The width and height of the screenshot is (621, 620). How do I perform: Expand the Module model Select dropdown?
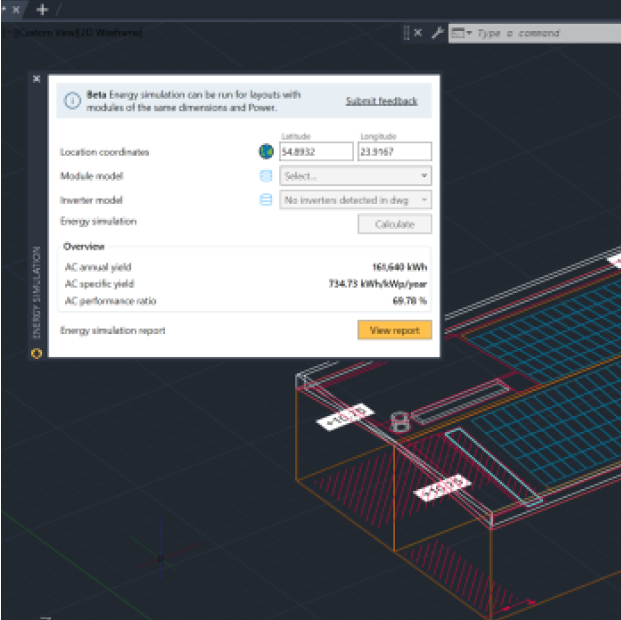pyautogui.click(x=355, y=176)
